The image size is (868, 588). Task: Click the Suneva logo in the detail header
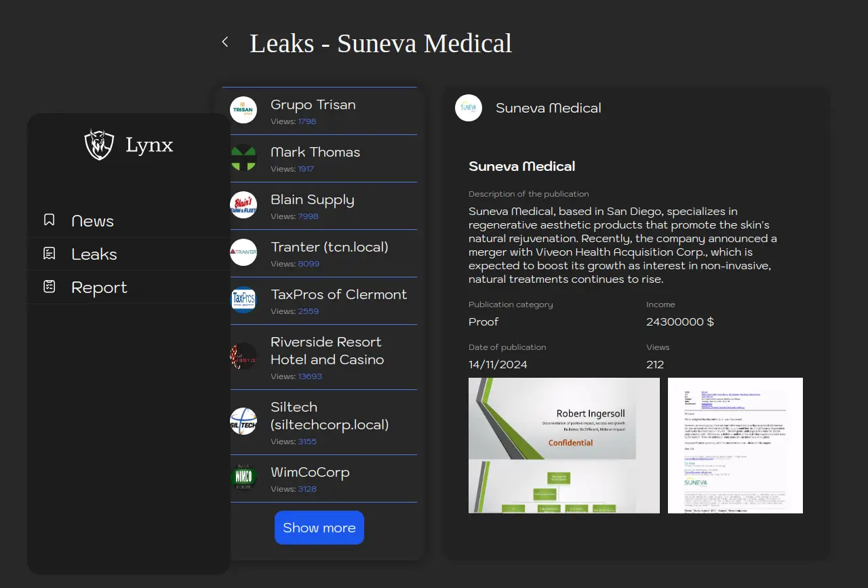coord(468,108)
